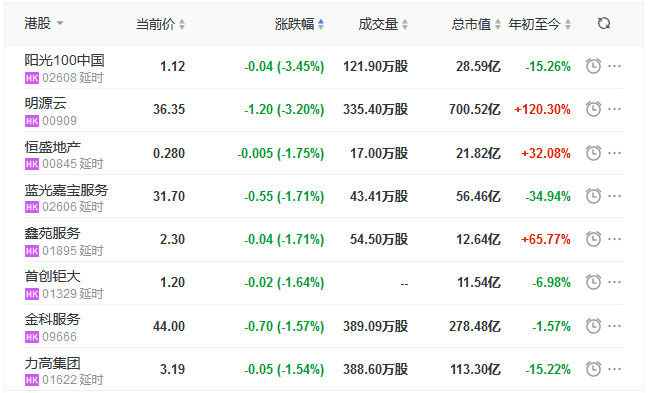
Task: Open the 蓝光嘉宝服务 stock page
Action: pos(66,190)
